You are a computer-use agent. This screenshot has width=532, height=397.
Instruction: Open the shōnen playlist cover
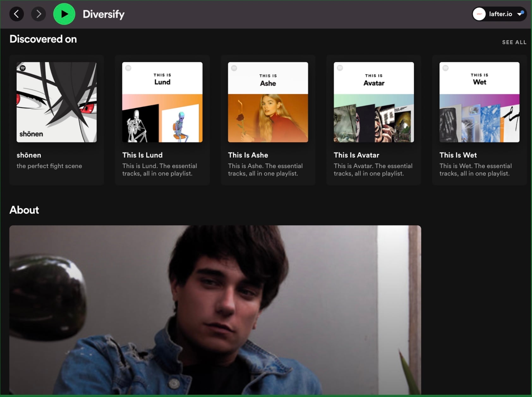(57, 102)
